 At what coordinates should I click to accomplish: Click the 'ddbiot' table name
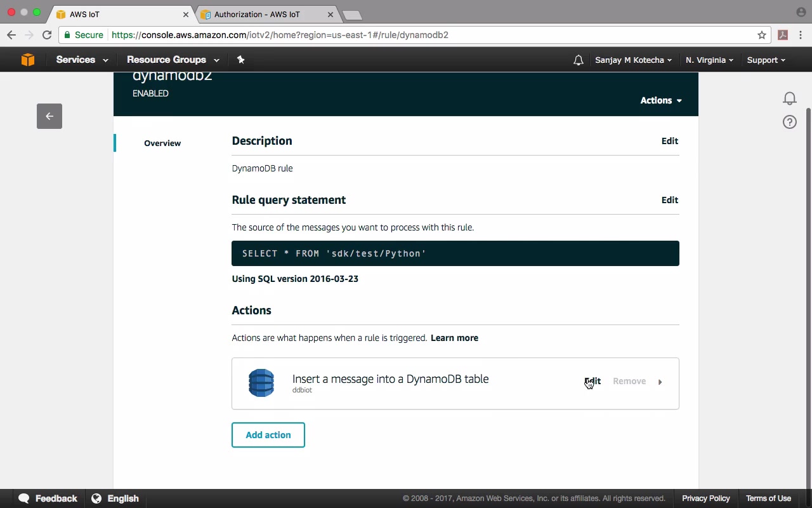pyautogui.click(x=302, y=391)
